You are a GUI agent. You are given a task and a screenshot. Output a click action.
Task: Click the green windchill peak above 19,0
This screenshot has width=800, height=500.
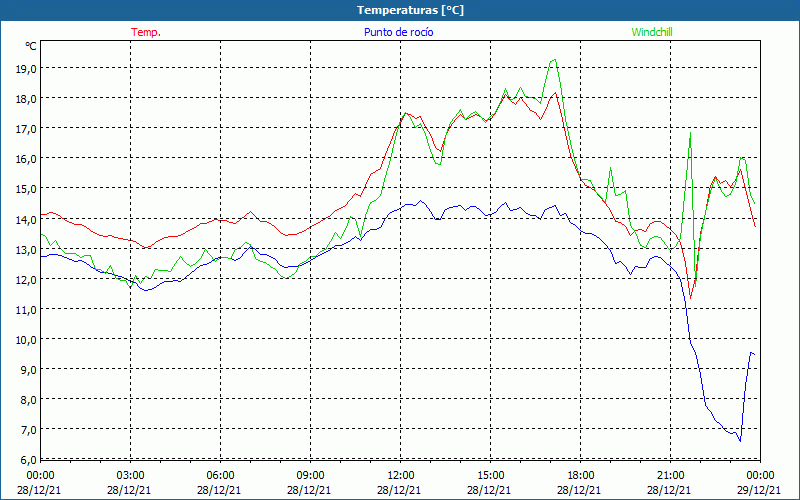(554, 60)
